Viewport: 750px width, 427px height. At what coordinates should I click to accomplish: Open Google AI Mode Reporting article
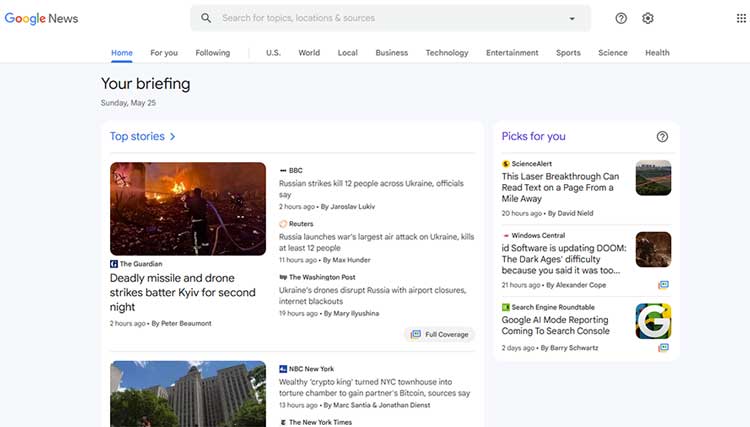(556, 325)
